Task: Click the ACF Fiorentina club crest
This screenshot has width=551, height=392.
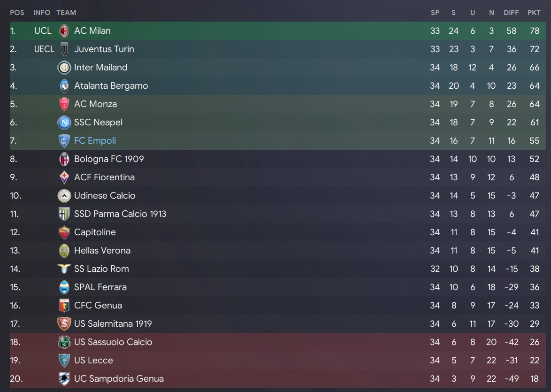Action: 64,177
